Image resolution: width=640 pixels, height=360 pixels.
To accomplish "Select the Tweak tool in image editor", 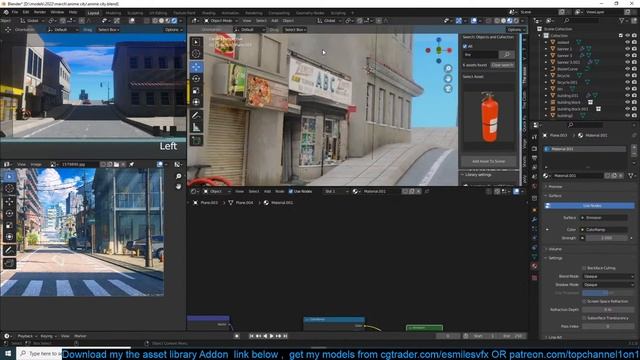I will (x=9, y=176).
